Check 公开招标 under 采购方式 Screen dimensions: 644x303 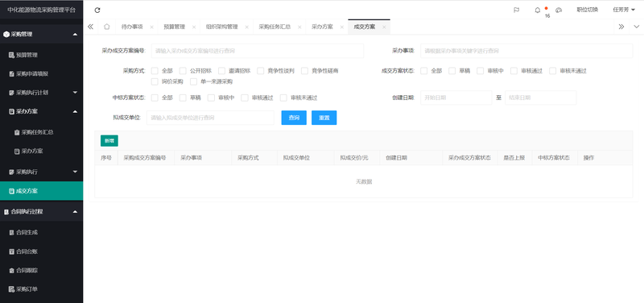pos(183,71)
